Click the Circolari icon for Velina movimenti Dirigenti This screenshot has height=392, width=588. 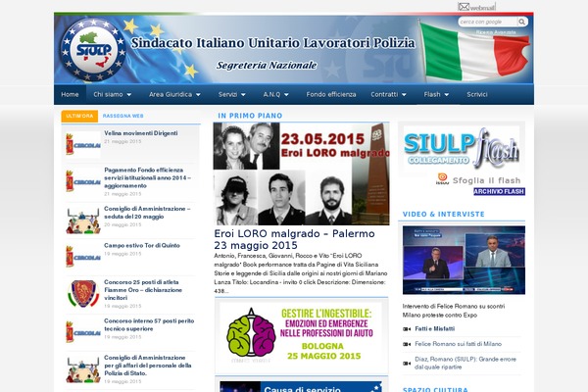click(x=83, y=144)
